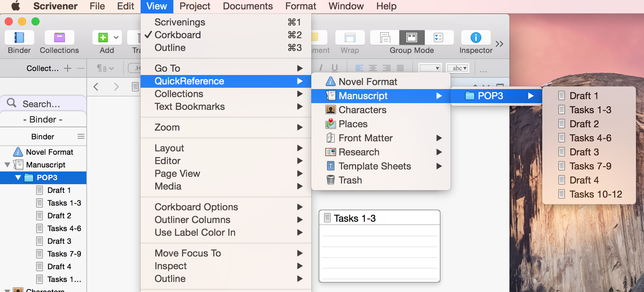Open the Layout submenu
Viewport: 644px width, 292px height.
(x=226, y=148)
